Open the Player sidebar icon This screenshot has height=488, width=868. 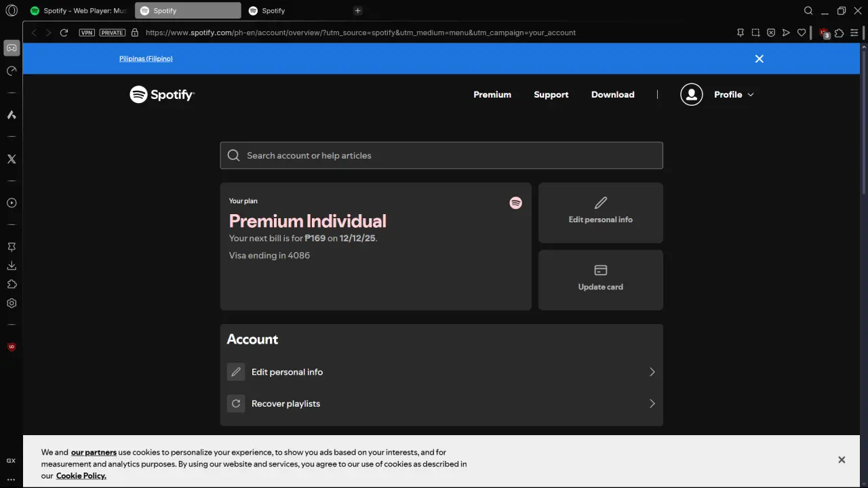tap(12, 203)
